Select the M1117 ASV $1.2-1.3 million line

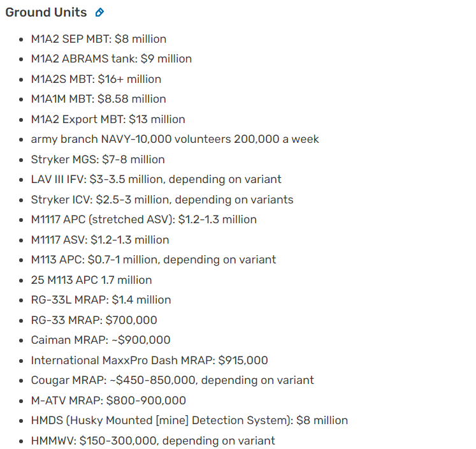100,240
